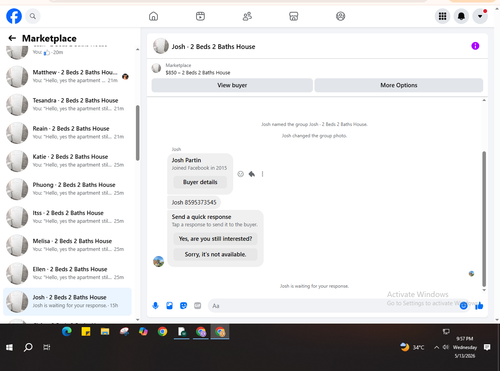This screenshot has width=500, height=371.
Task: Open the purple conversation info icon
Action: coord(475,46)
